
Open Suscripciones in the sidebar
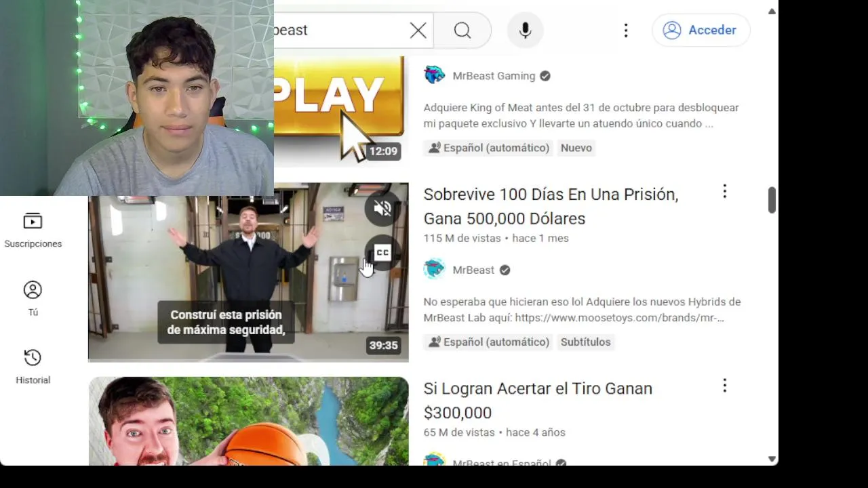click(33, 230)
